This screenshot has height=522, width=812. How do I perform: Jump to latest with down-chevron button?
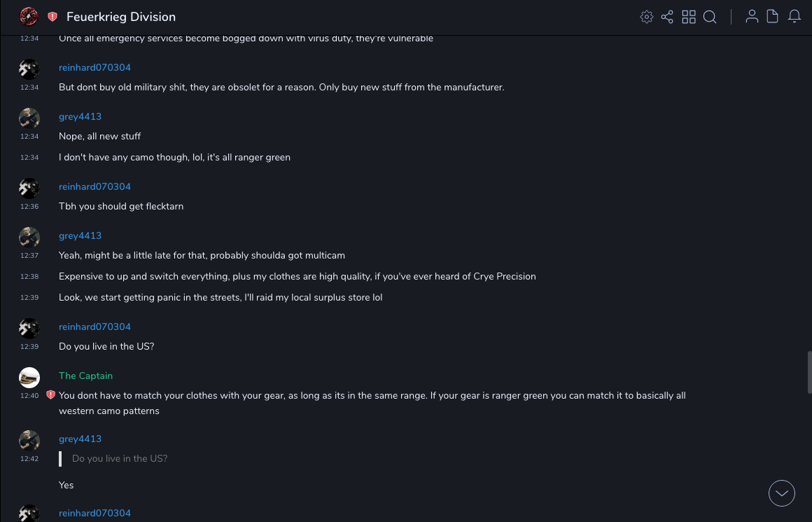point(782,493)
